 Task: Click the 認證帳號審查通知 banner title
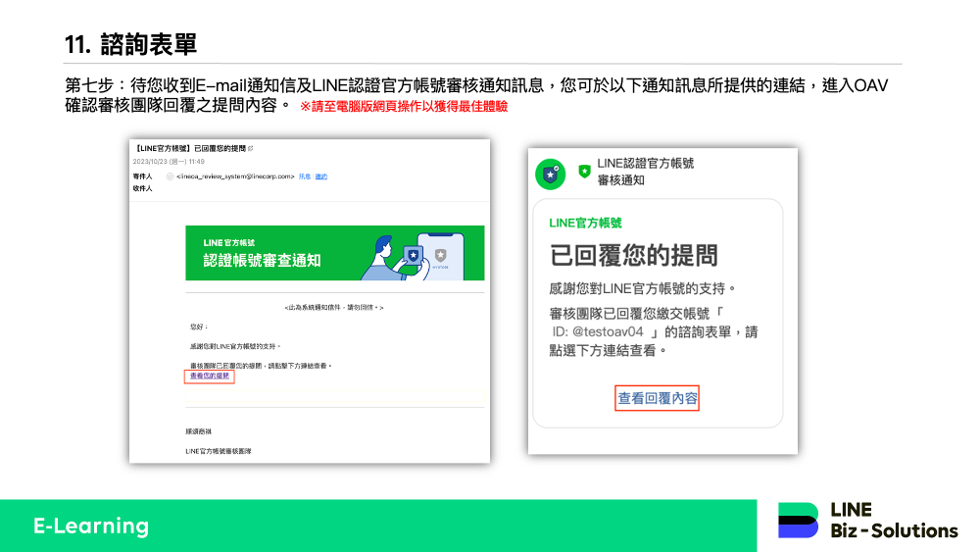coord(262,260)
